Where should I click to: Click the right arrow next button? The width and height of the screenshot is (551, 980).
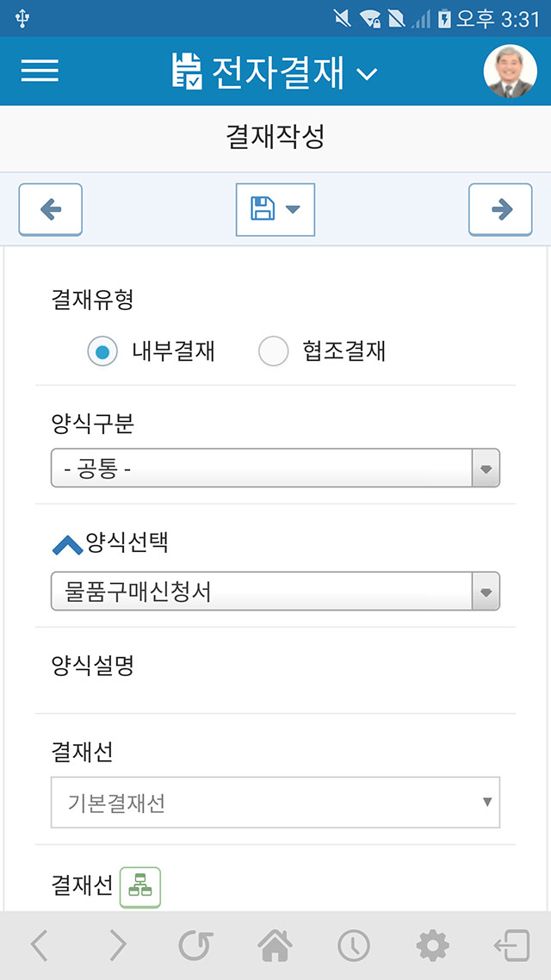pyautogui.click(x=500, y=209)
